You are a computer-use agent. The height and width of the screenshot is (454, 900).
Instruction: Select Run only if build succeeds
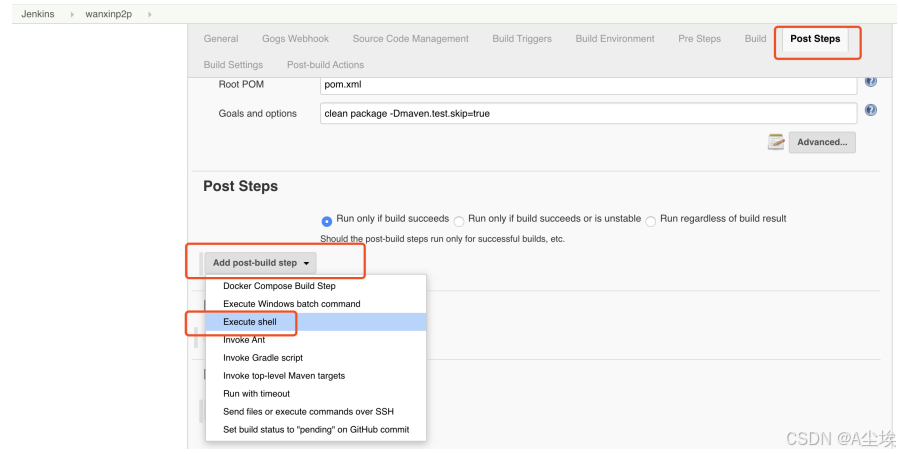point(327,221)
